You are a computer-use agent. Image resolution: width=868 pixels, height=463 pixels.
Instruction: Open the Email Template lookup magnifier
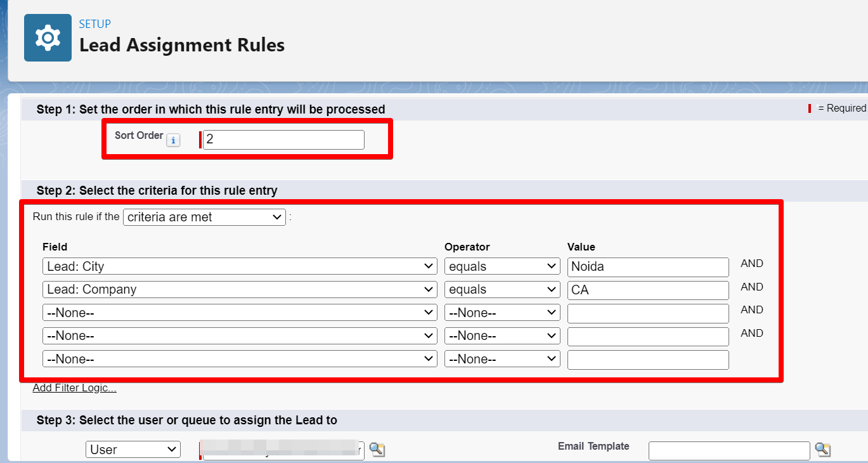tap(823, 450)
